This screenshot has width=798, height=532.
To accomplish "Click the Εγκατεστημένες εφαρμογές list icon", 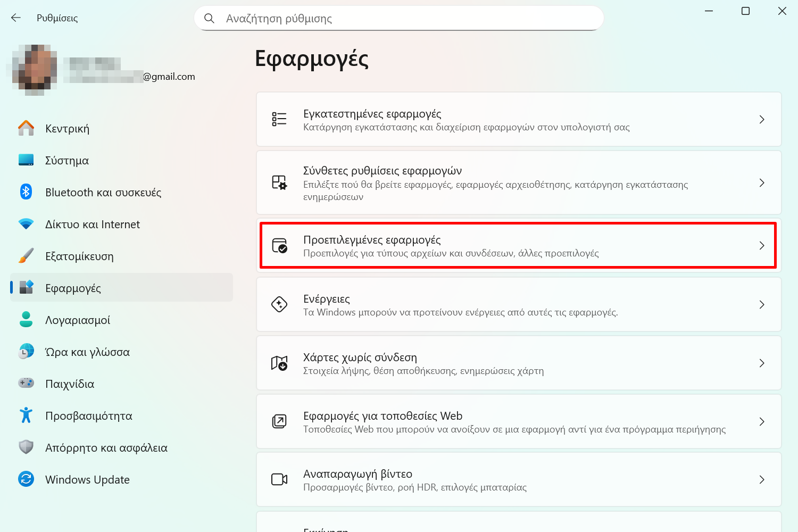I will coord(279,119).
